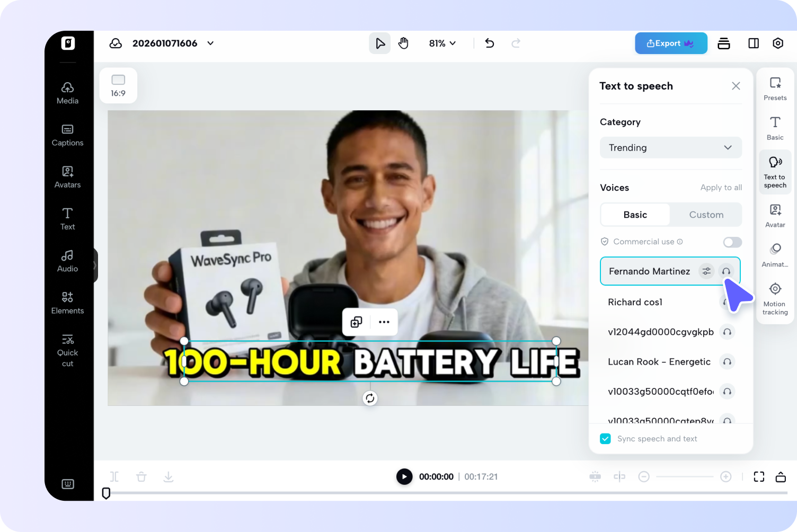Uncheck Sync speech and text checkbox
Viewport: 797px width, 532px height.
click(x=605, y=439)
